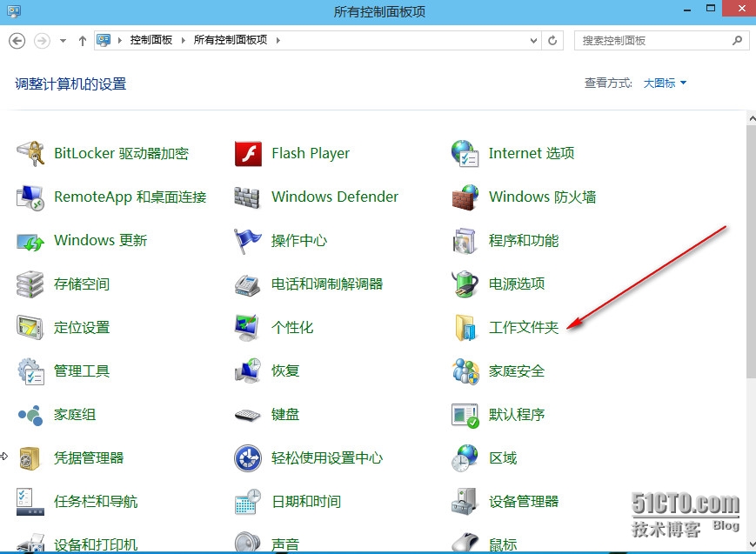
Task: Open Windows 防火墙 icon
Action: click(465, 197)
